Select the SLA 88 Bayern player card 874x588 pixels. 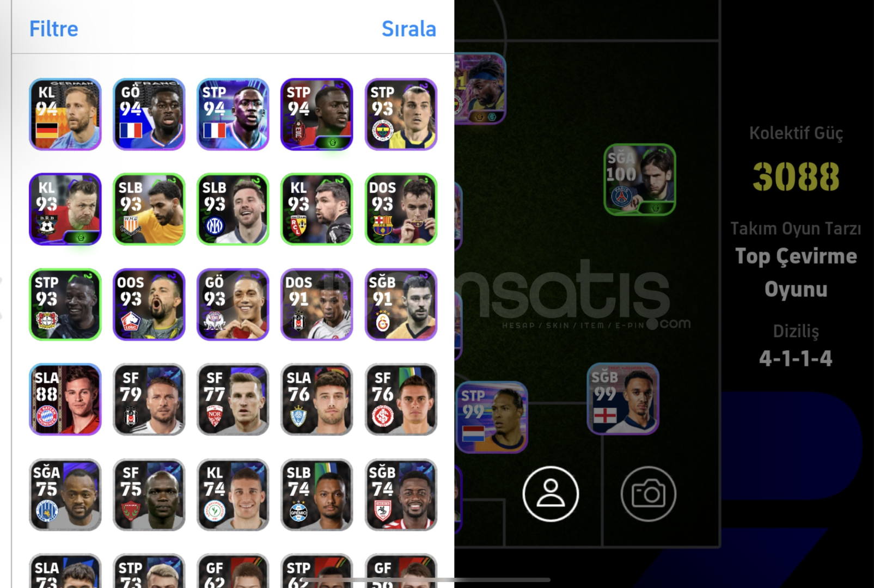65,400
